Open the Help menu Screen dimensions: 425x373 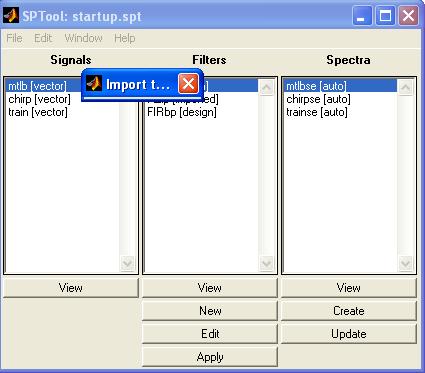coord(125,38)
